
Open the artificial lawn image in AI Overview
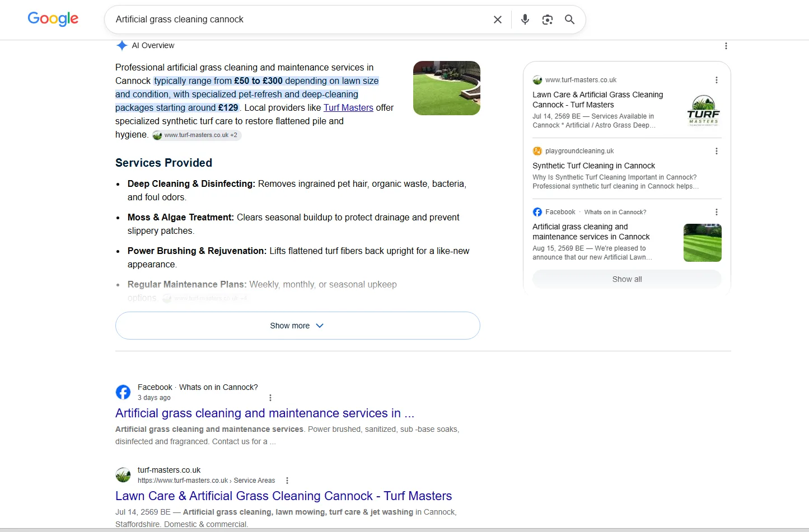click(447, 88)
